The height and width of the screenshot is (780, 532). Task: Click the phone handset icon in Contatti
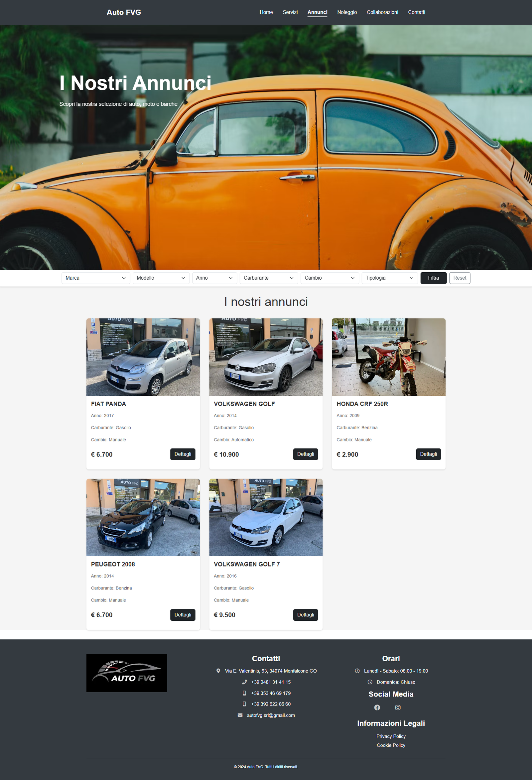244,682
